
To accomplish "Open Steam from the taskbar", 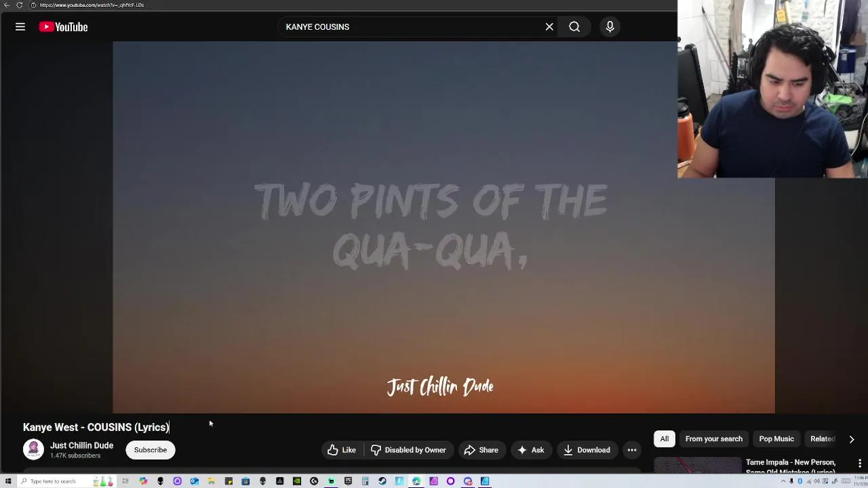I will pos(382,481).
